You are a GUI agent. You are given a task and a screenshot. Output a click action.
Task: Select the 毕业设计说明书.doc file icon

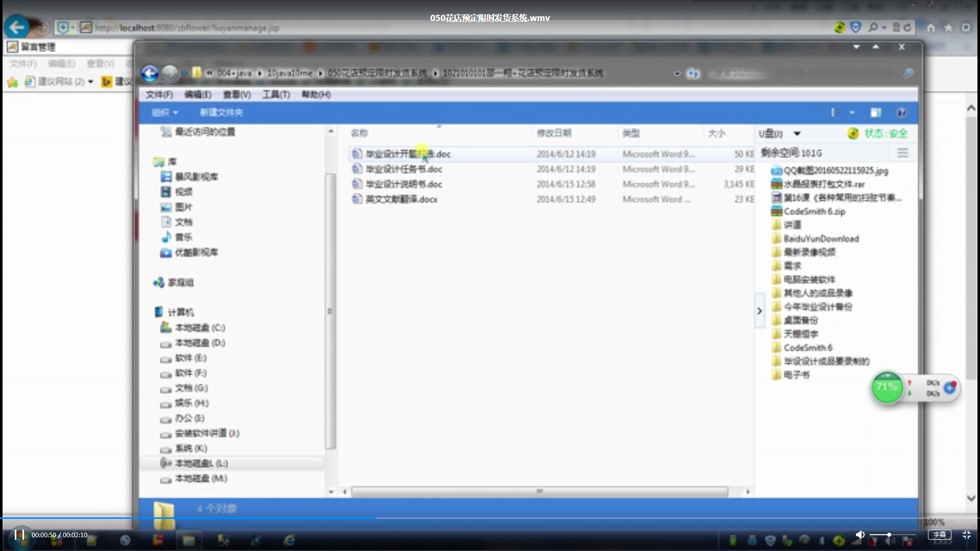[x=357, y=184]
